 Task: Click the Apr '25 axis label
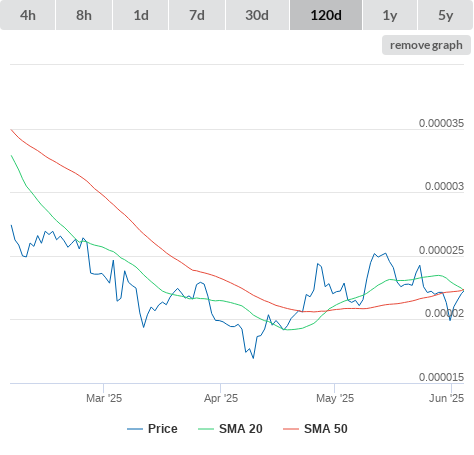click(x=221, y=398)
